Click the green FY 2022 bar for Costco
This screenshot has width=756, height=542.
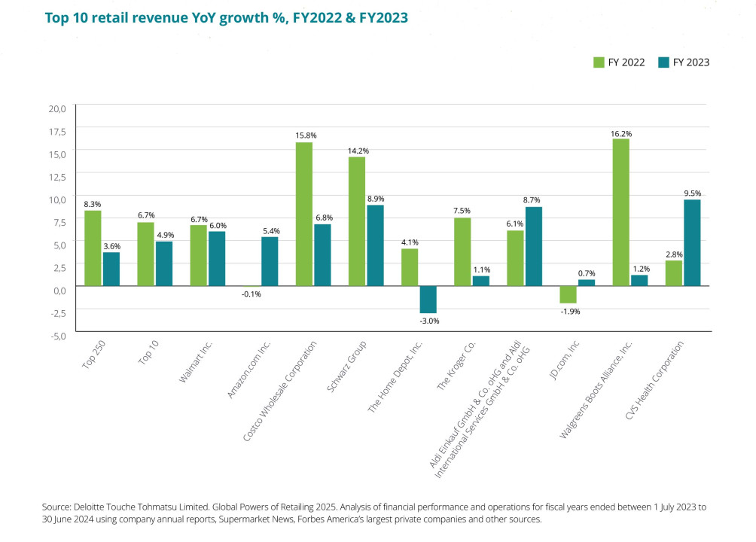point(303,214)
